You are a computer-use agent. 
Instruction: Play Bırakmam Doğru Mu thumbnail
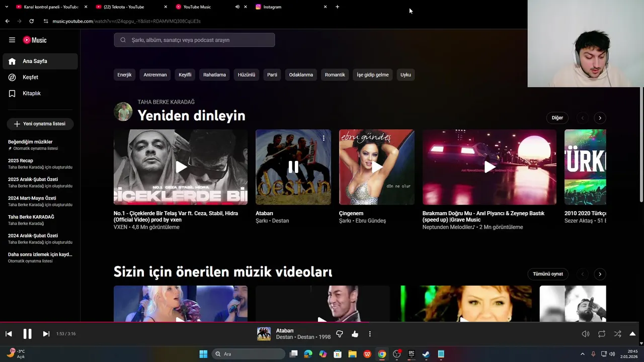coord(490,167)
